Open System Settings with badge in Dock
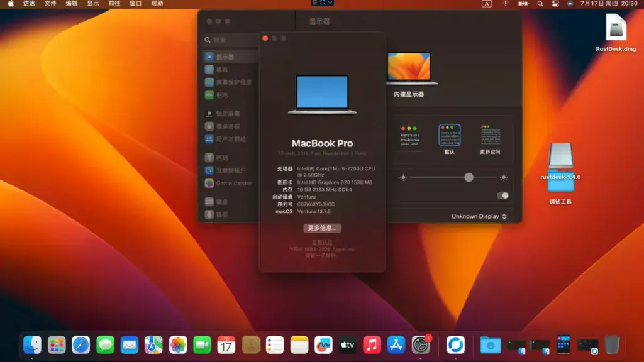The width and height of the screenshot is (644, 362). coord(421,345)
